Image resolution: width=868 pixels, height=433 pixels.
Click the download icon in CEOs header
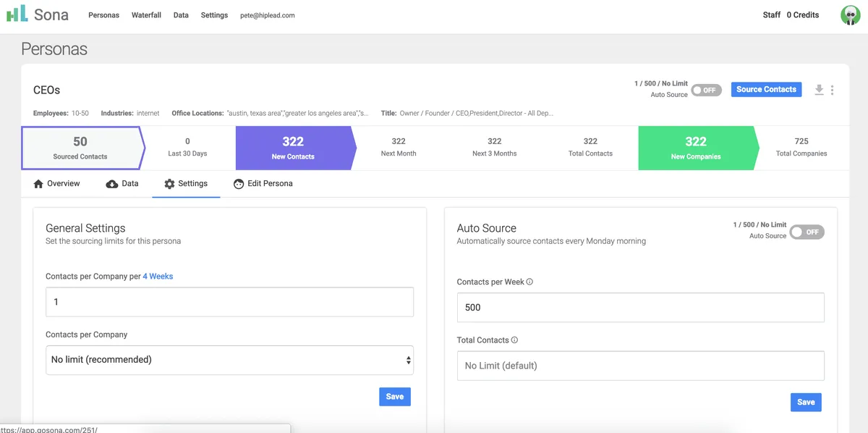[819, 90]
